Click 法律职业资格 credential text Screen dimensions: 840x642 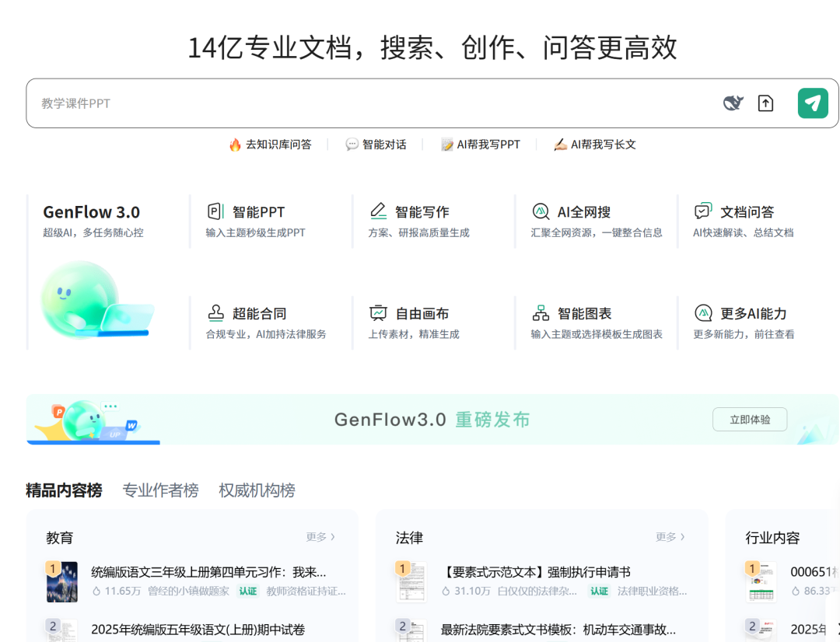coord(652,591)
